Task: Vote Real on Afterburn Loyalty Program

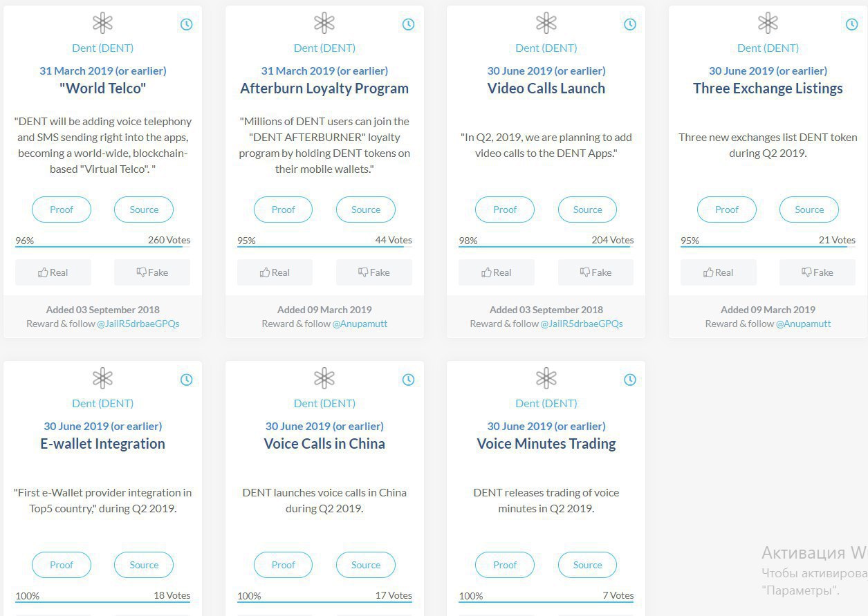Action: (x=275, y=272)
